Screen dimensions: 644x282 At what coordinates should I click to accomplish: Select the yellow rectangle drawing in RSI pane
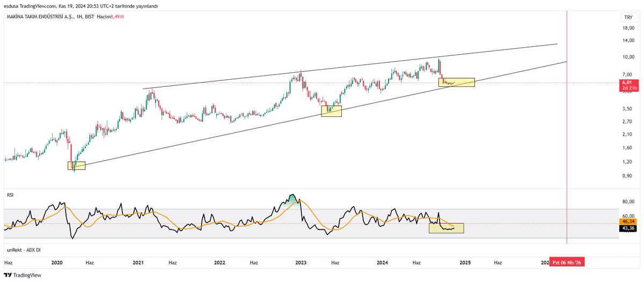[x=446, y=228]
